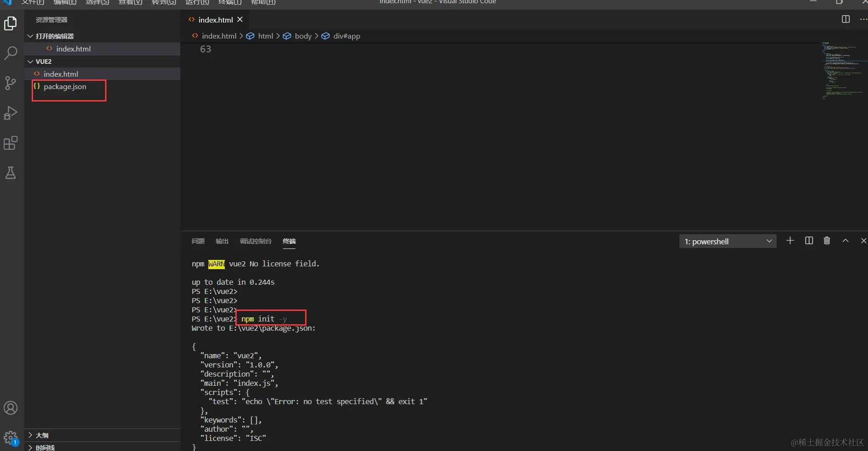Open the Run menu
868x451 pixels.
click(197, 2)
